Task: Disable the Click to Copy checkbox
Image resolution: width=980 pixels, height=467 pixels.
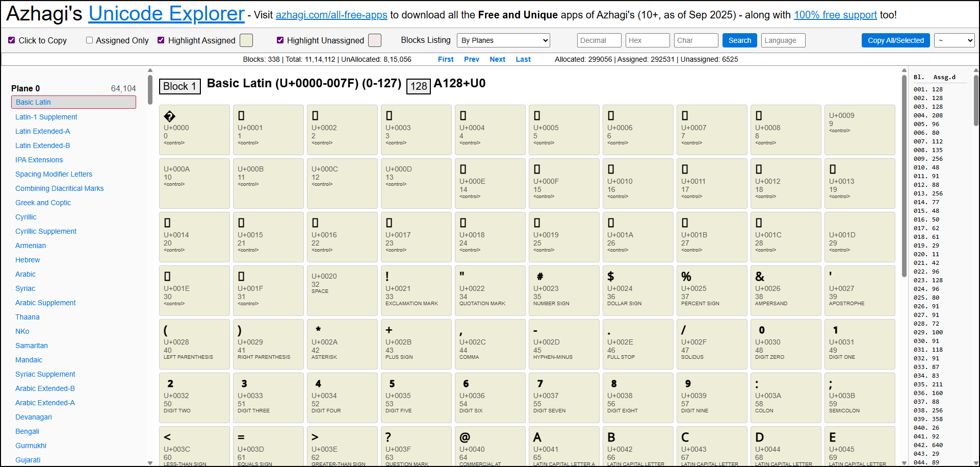Action: 11,40
